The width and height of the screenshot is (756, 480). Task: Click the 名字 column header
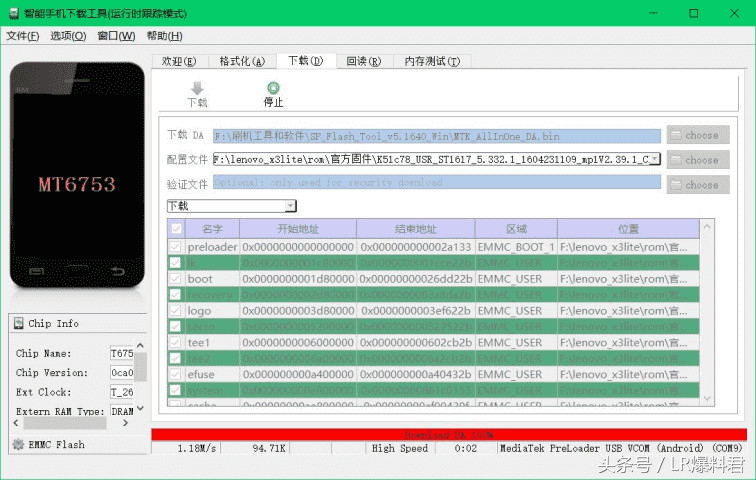[x=212, y=228]
